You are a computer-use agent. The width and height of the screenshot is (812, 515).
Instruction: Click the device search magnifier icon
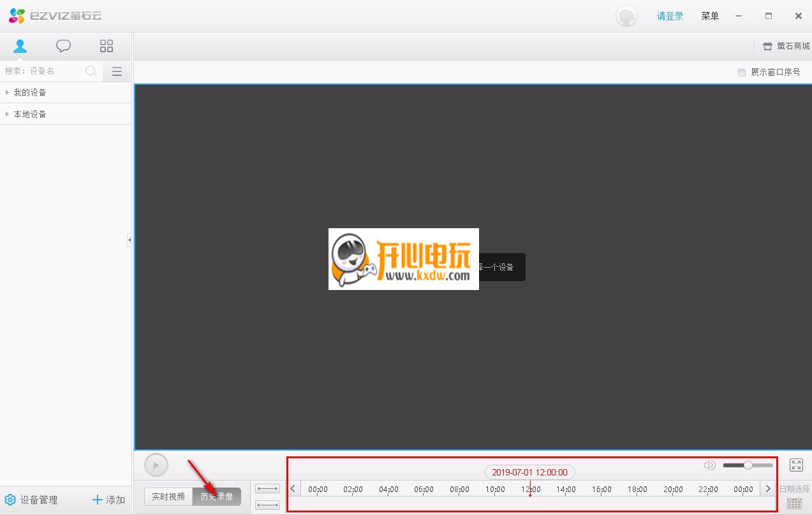click(x=91, y=71)
